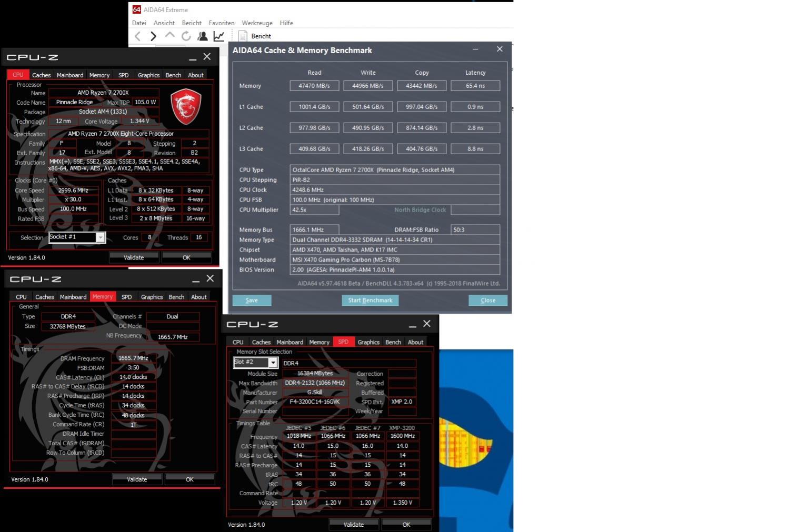808x532 pixels.
Task: Click Part Number F4-3200C14-16GVK
Action: [315, 401]
